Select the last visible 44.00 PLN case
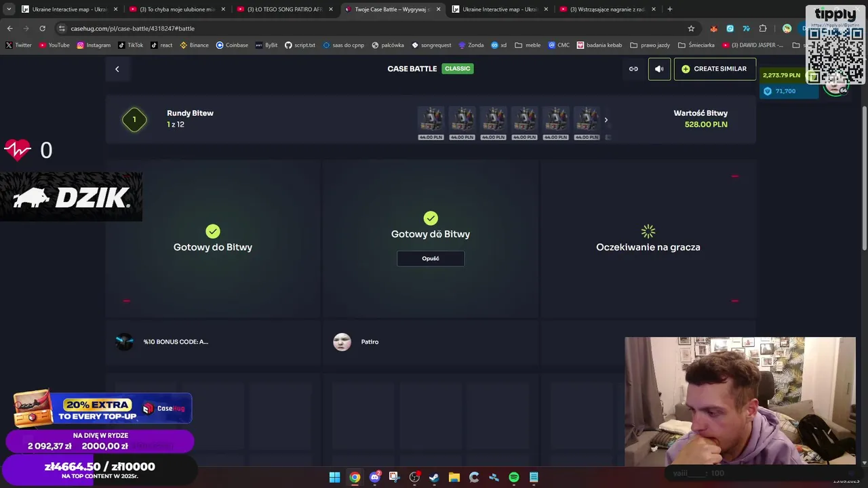 587,123
